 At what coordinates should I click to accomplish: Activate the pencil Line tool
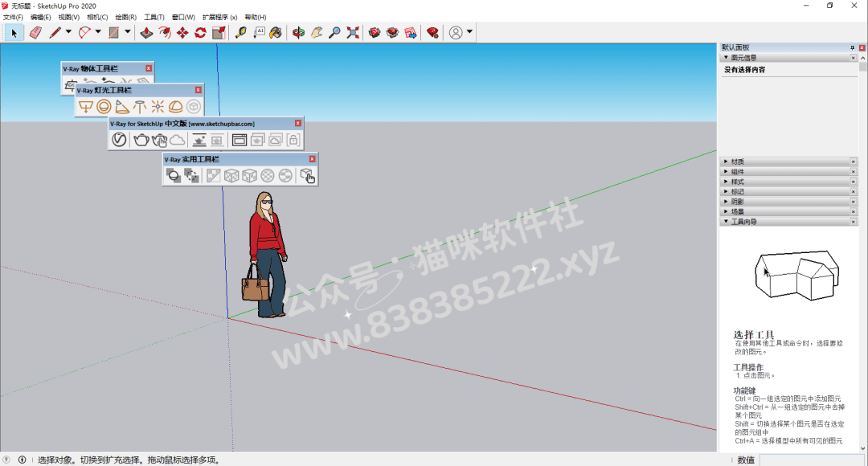[55, 33]
